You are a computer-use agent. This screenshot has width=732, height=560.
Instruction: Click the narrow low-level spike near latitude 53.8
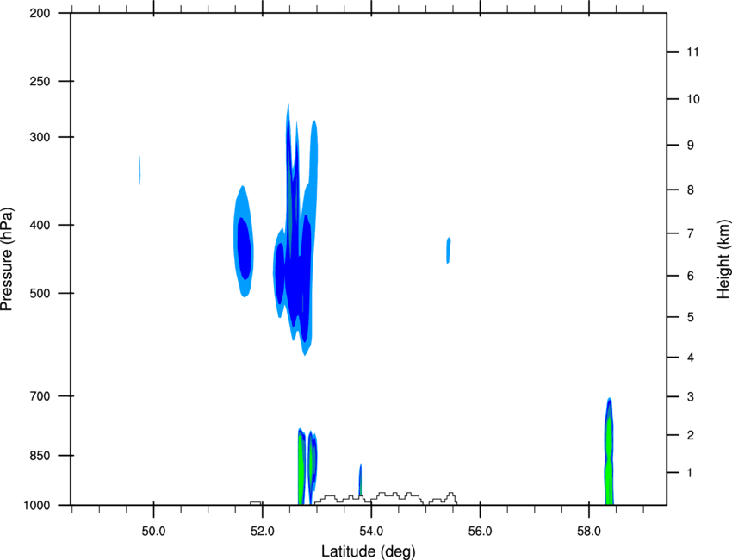tap(360, 480)
